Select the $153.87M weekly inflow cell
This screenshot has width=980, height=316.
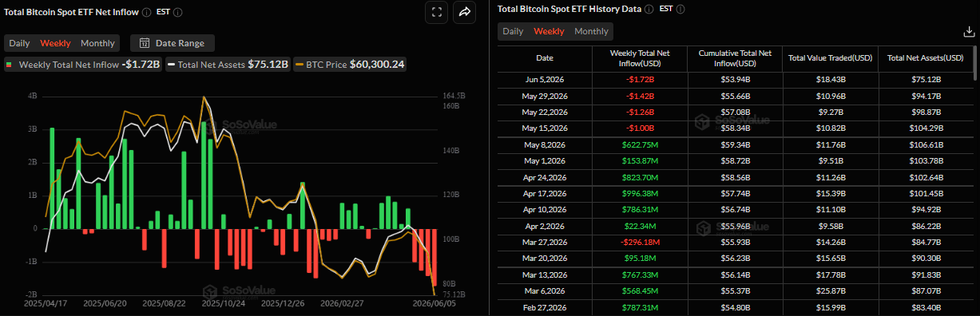[639, 161]
